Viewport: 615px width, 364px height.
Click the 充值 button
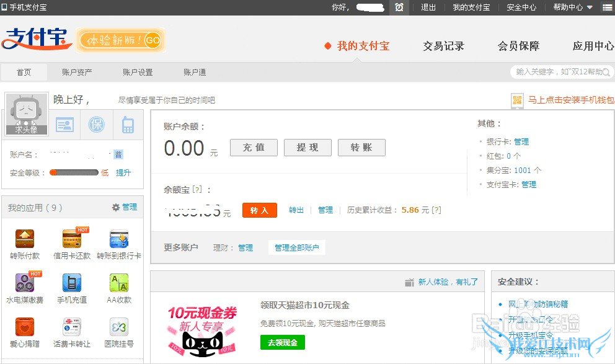[254, 148]
